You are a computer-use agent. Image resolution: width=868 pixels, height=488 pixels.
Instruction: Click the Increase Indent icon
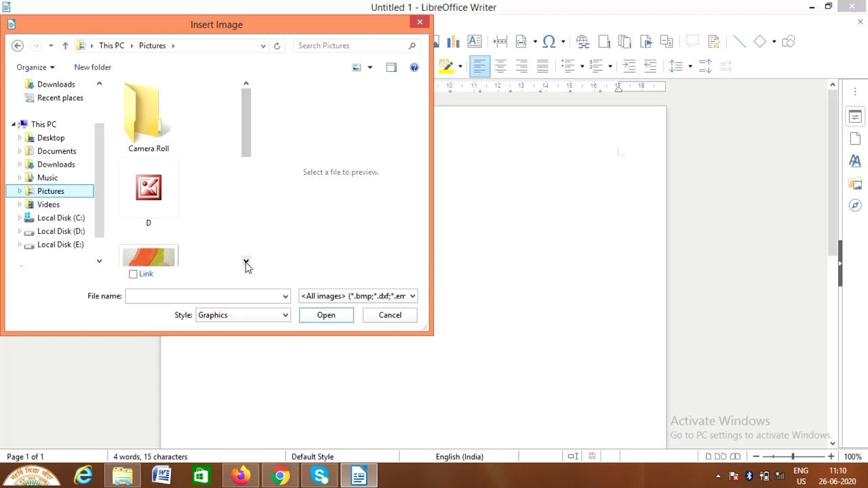(629, 66)
